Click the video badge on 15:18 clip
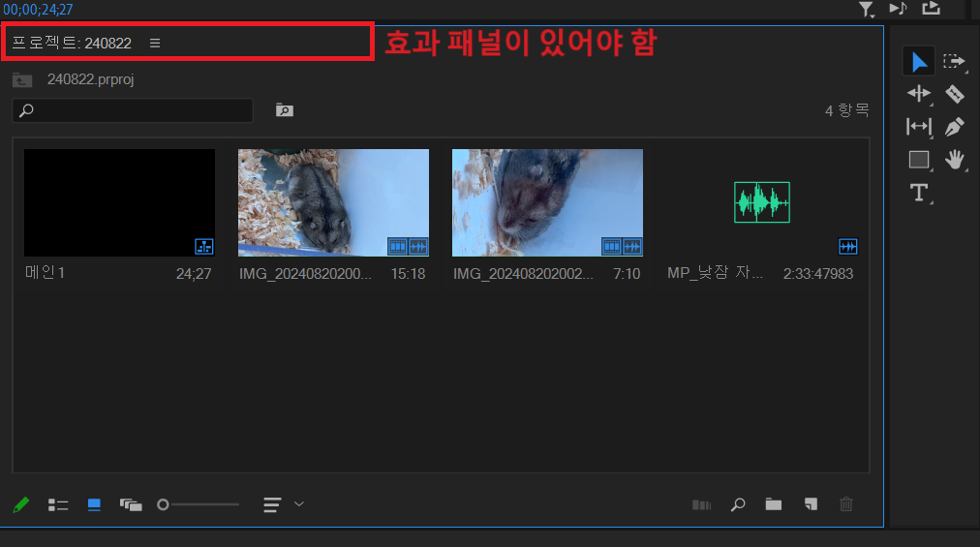 pyautogui.click(x=397, y=246)
